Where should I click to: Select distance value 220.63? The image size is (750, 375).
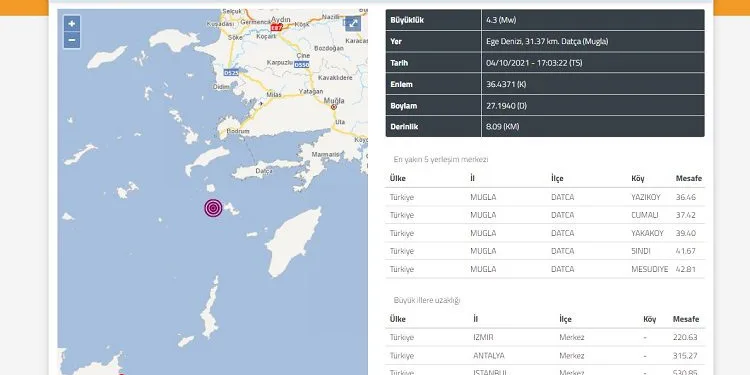(x=685, y=337)
